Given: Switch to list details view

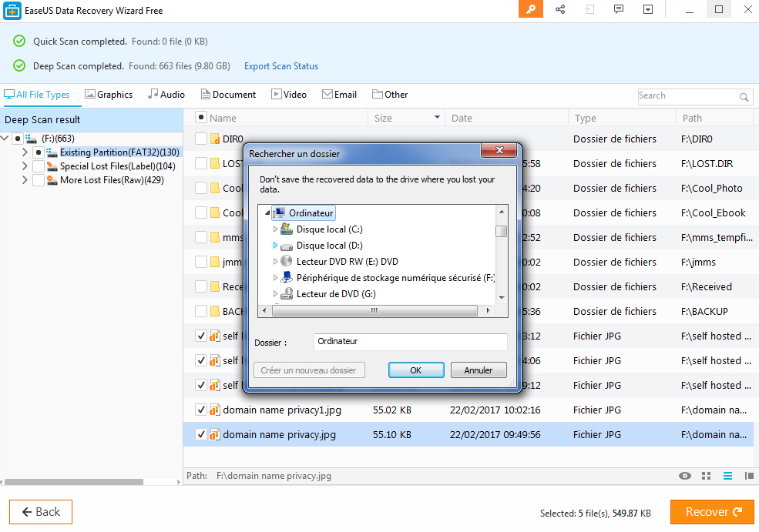Looking at the screenshot, I should [727, 476].
